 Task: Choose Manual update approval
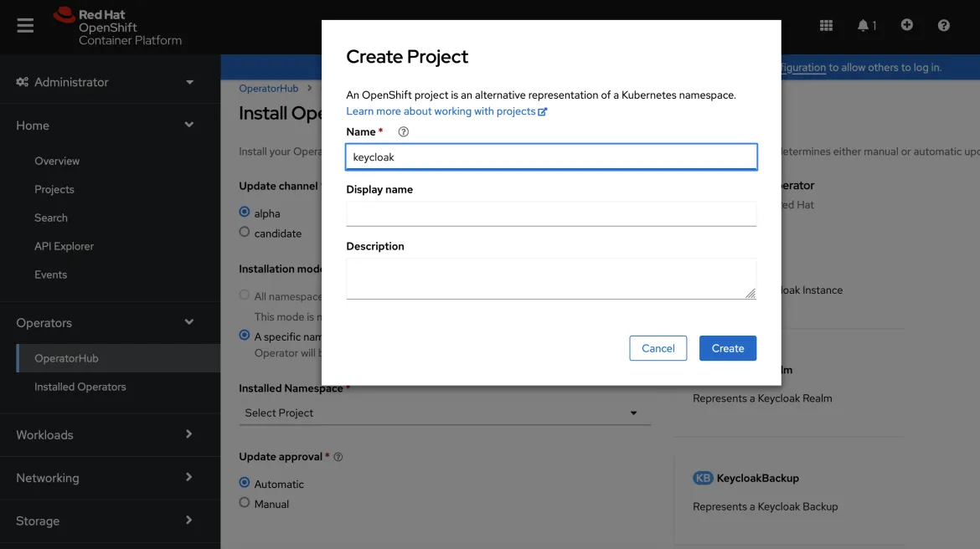pos(244,503)
